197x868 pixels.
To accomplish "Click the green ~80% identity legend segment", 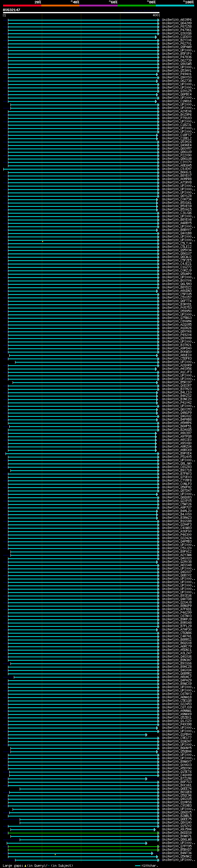I will (137, 6).
